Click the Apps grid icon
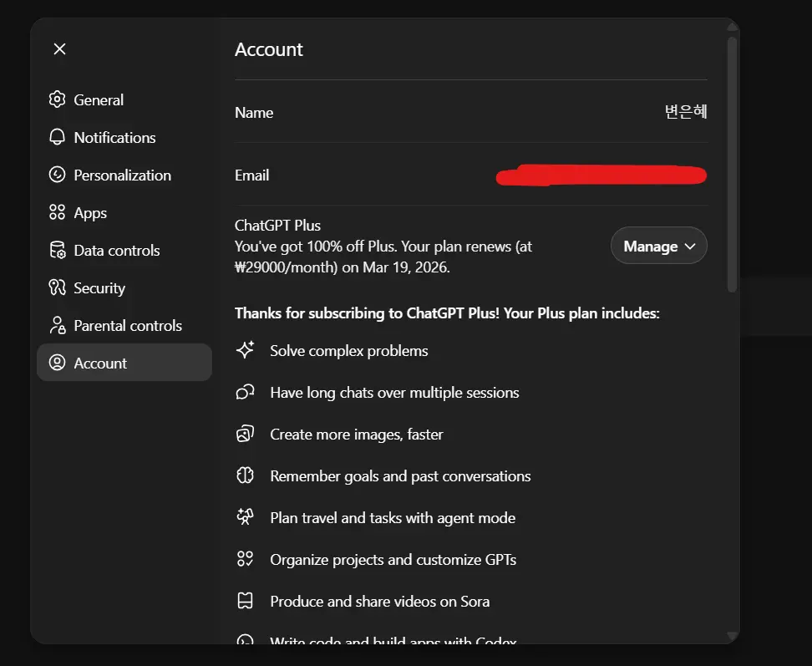 point(57,212)
